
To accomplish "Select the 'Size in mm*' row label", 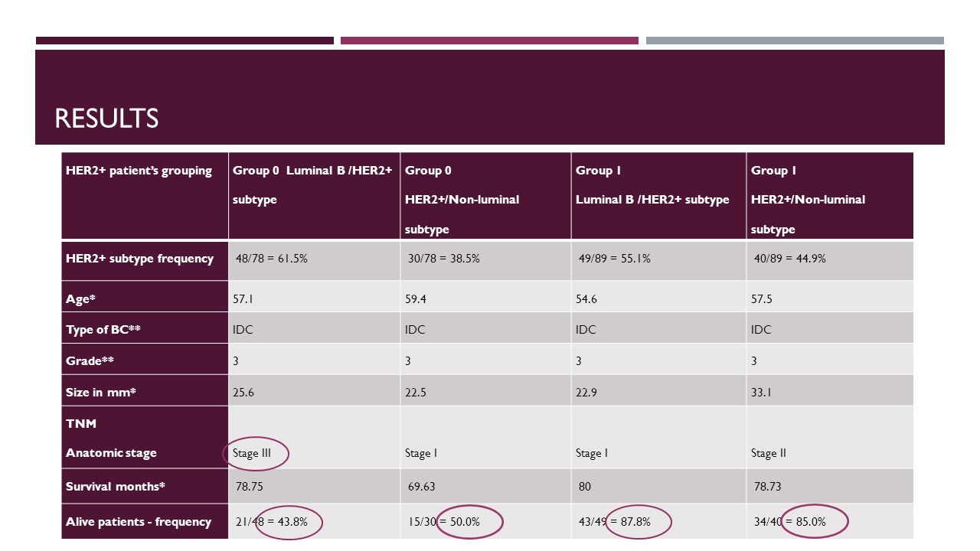I will (145, 391).
